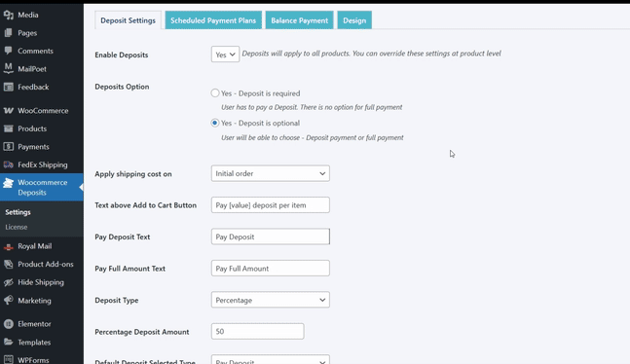Open the Apply shipping cost on dropdown
The height and width of the screenshot is (364, 630).
point(271,173)
